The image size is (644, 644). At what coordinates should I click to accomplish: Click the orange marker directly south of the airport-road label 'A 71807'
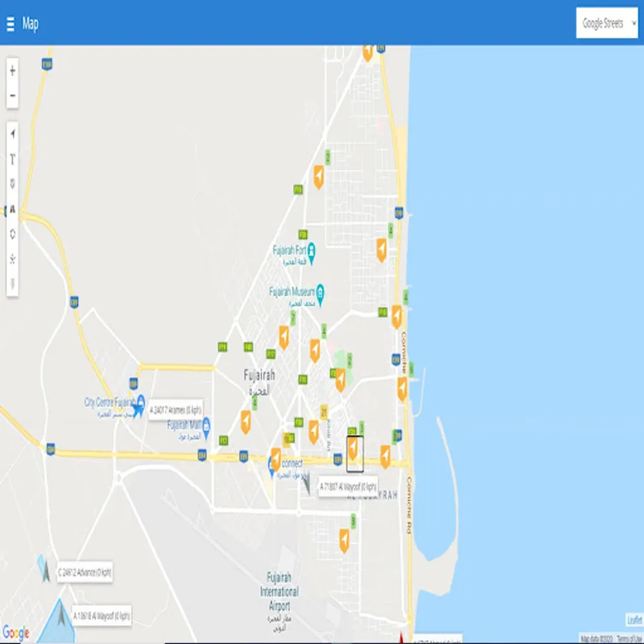point(344,540)
